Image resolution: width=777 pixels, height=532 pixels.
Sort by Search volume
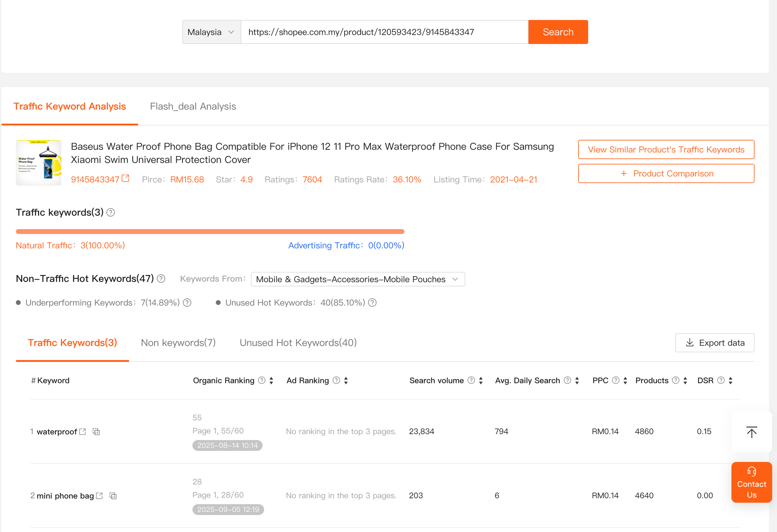(481, 381)
